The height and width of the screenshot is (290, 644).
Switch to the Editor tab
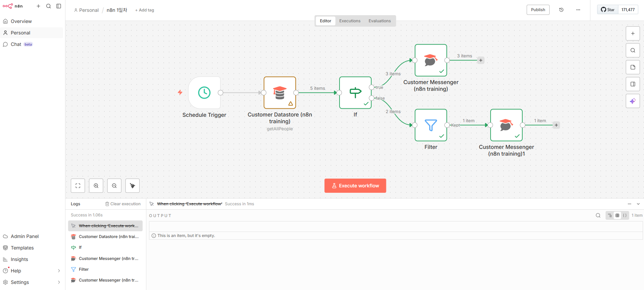[x=325, y=21]
